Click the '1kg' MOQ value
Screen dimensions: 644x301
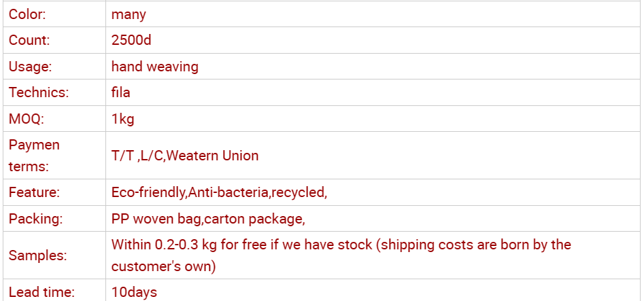pos(123,119)
